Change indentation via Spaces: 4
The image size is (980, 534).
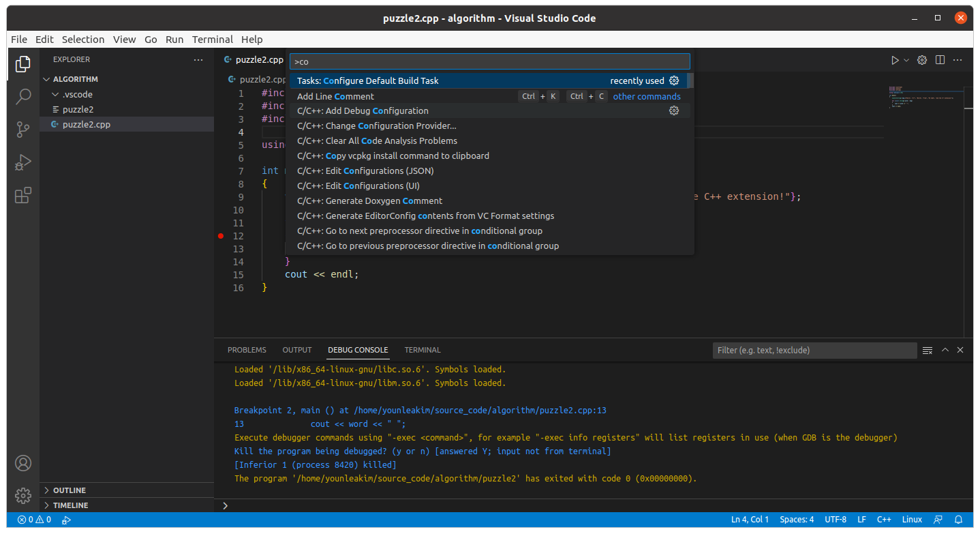click(797, 520)
